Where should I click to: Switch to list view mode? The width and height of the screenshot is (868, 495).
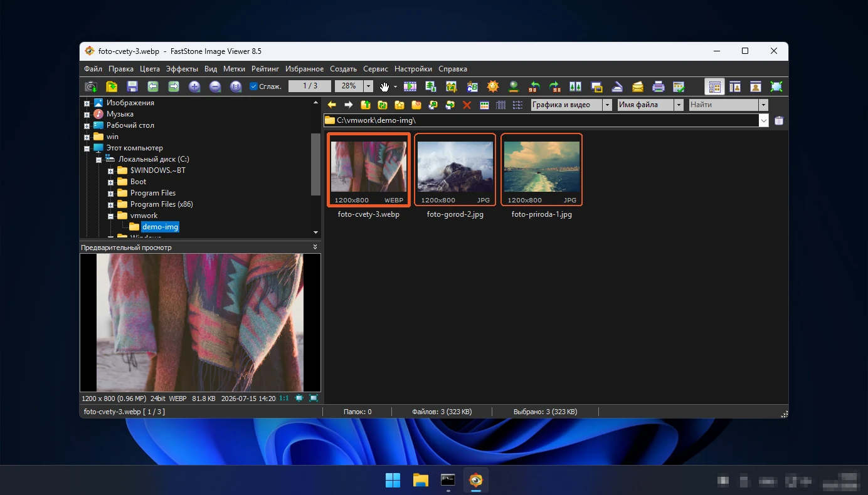(x=517, y=105)
